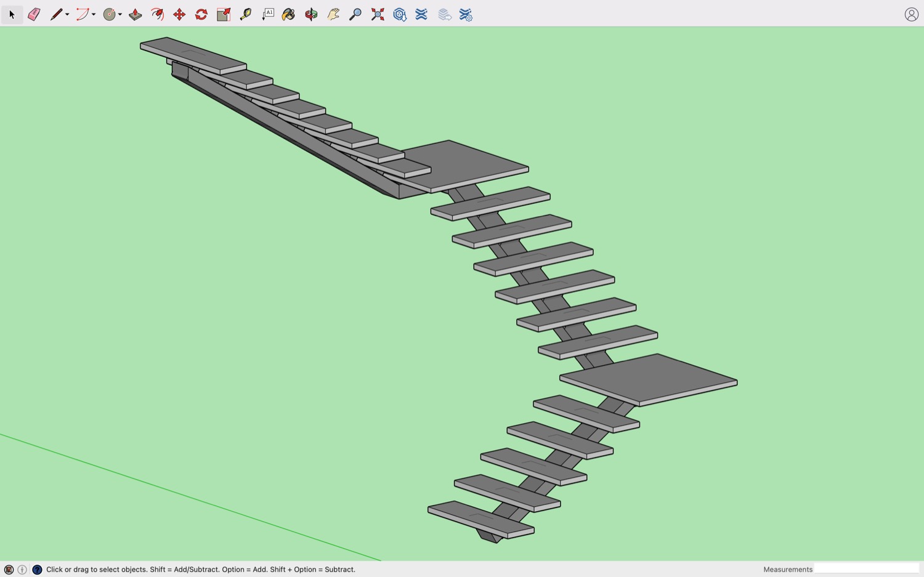Image resolution: width=924 pixels, height=577 pixels.
Task: Open the Extension Warehouse icon
Action: [421, 14]
